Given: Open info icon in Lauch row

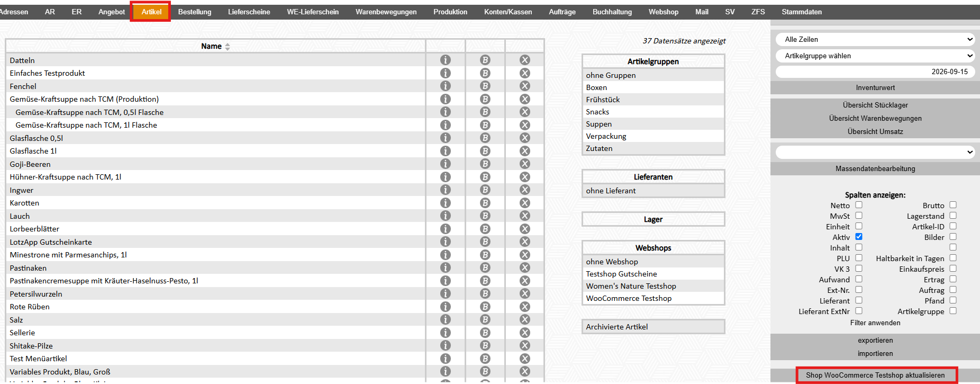Looking at the screenshot, I should point(446,216).
